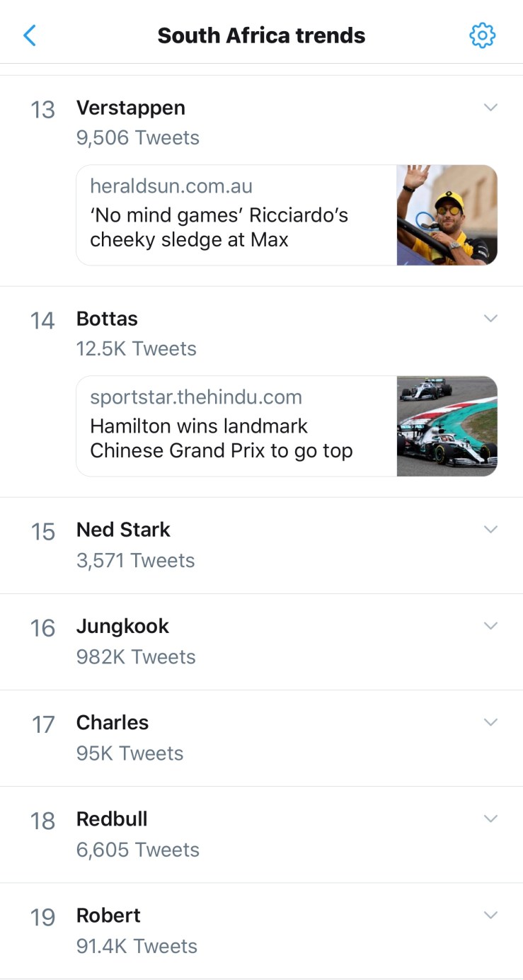Viewport: 523px width, 980px height.
Task: Expand options chevron for Verstappen trend
Action: (490, 108)
